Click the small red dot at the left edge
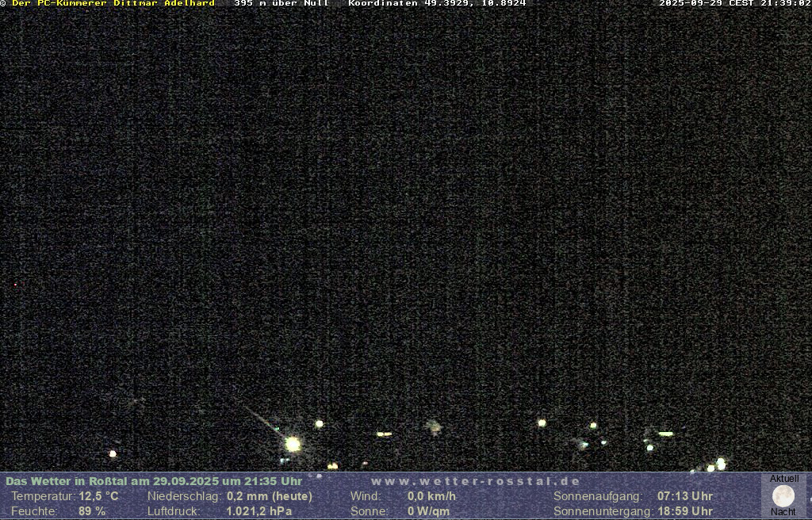This screenshot has width=812, height=520. 15,285
